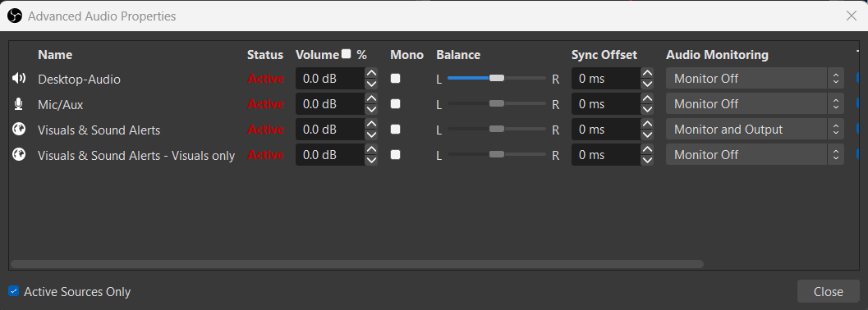This screenshot has width=868, height=310.
Task: Click the horizontal scrollbar at bottom
Action: click(357, 264)
